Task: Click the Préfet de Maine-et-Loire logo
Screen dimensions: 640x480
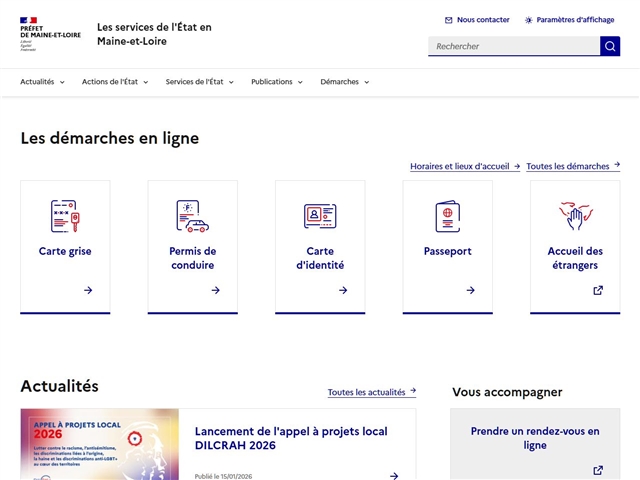Action: click(50, 33)
